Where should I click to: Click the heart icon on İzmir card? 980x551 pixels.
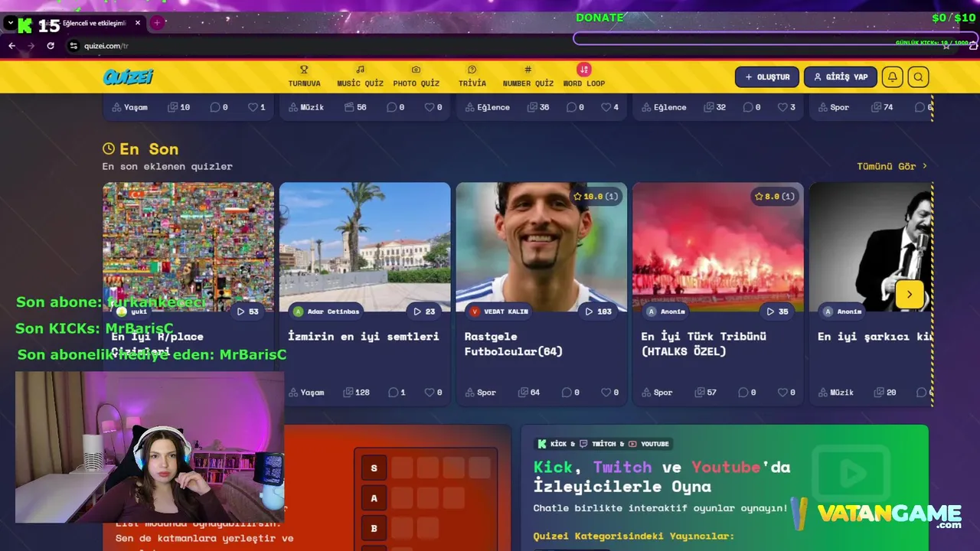coord(430,393)
